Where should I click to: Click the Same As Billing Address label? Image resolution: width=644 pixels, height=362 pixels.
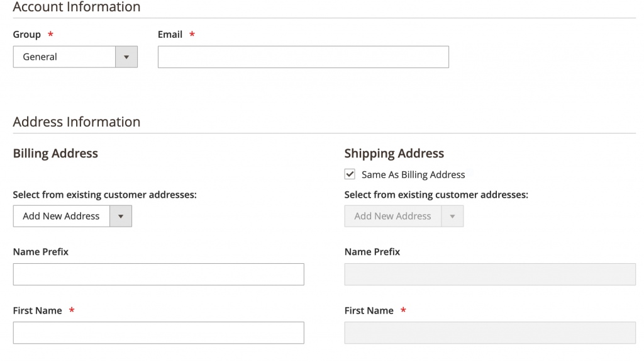click(413, 174)
